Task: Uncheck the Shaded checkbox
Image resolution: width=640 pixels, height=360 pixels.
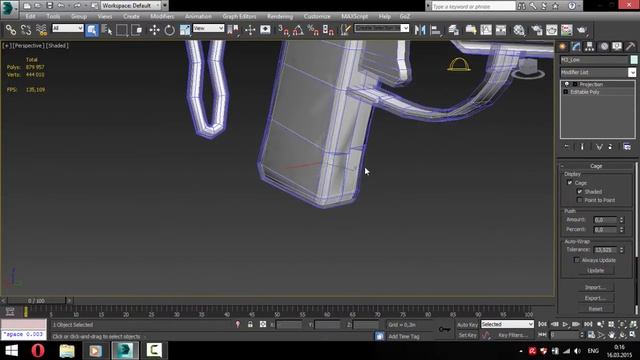Action: (580, 191)
